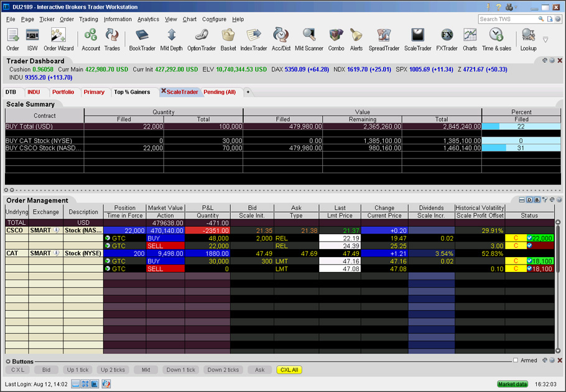The height and width of the screenshot is (392, 566).
Task: Open the Analytics menu
Action: (148, 19)
